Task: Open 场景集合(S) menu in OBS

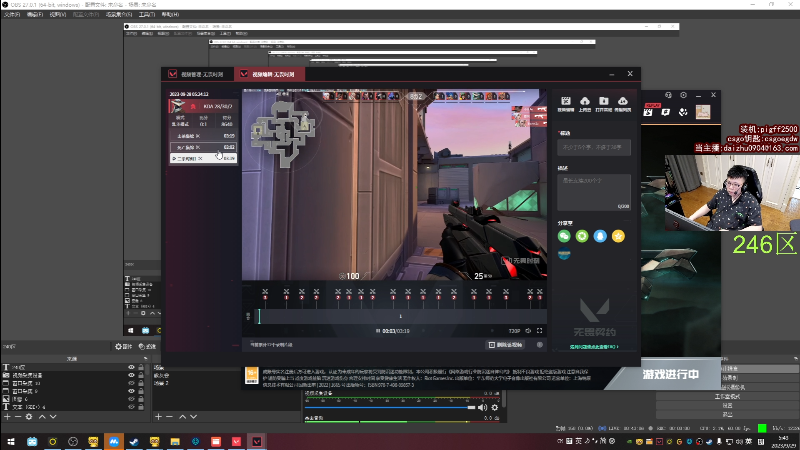Action: point(119,14)
